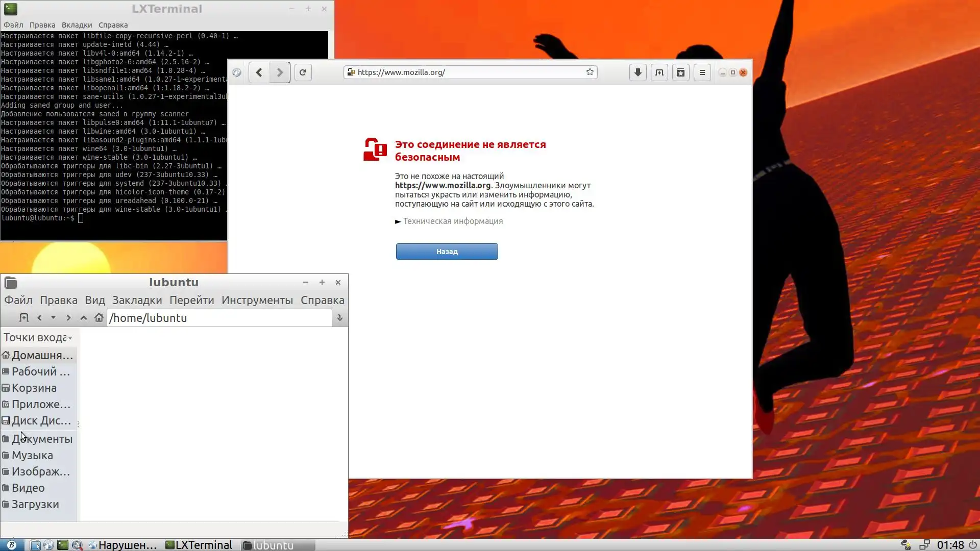Go back using browser back arrow

[259, 72]
